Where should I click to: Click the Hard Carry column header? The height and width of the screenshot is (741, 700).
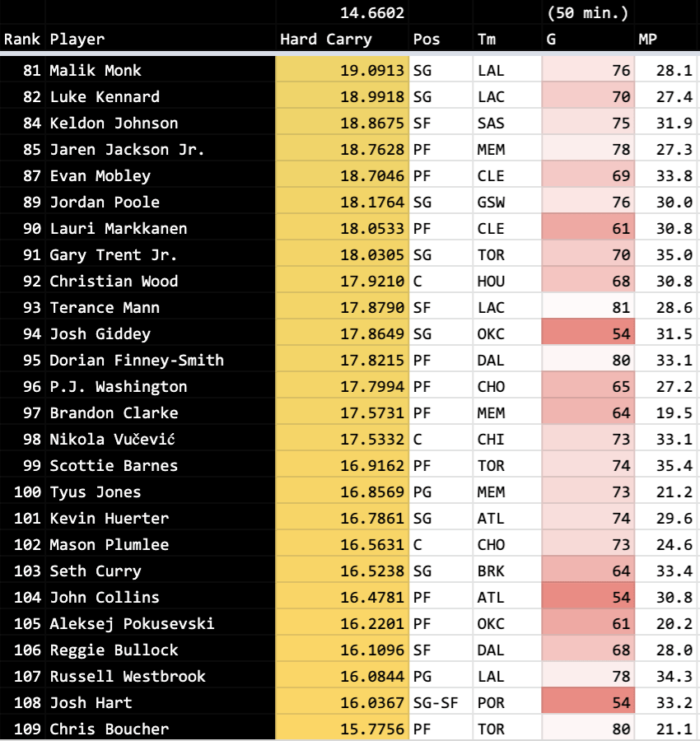[326, 39]
